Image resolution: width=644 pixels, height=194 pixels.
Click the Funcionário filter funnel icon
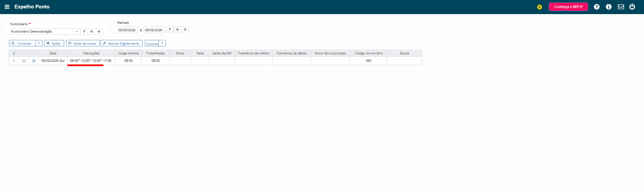point(84,32)
